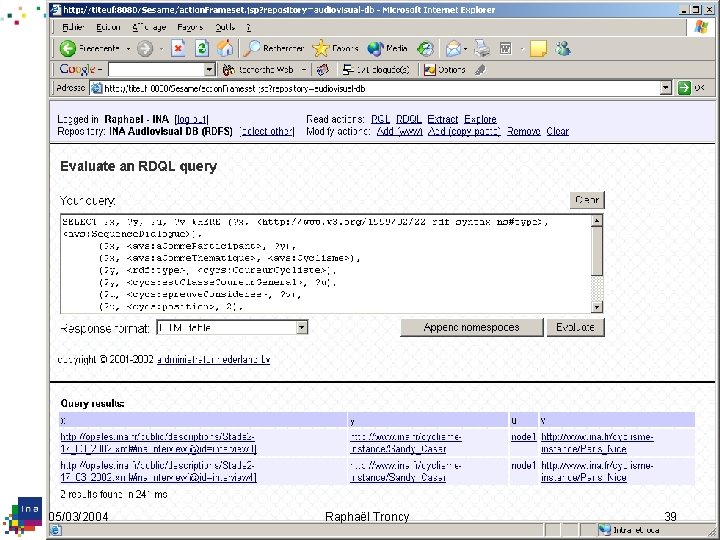720x540 pixels.
Task: Click the Clear modify action link
Action: click(x=557, y=131)
